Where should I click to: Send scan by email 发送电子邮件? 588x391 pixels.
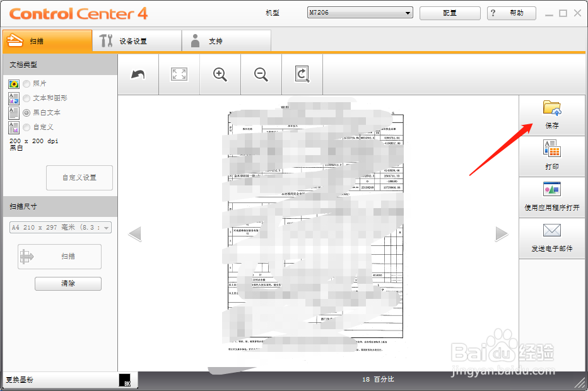tap(551, 238)
